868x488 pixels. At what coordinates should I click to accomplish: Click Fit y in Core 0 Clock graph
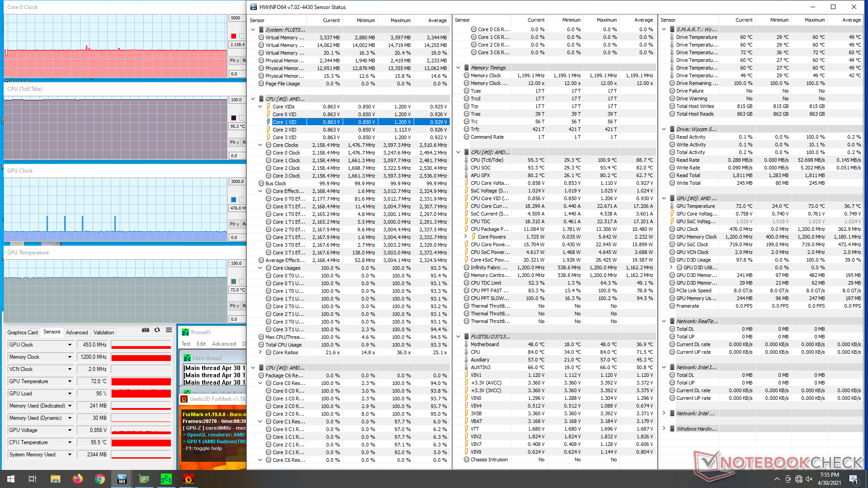pos(235,60)
